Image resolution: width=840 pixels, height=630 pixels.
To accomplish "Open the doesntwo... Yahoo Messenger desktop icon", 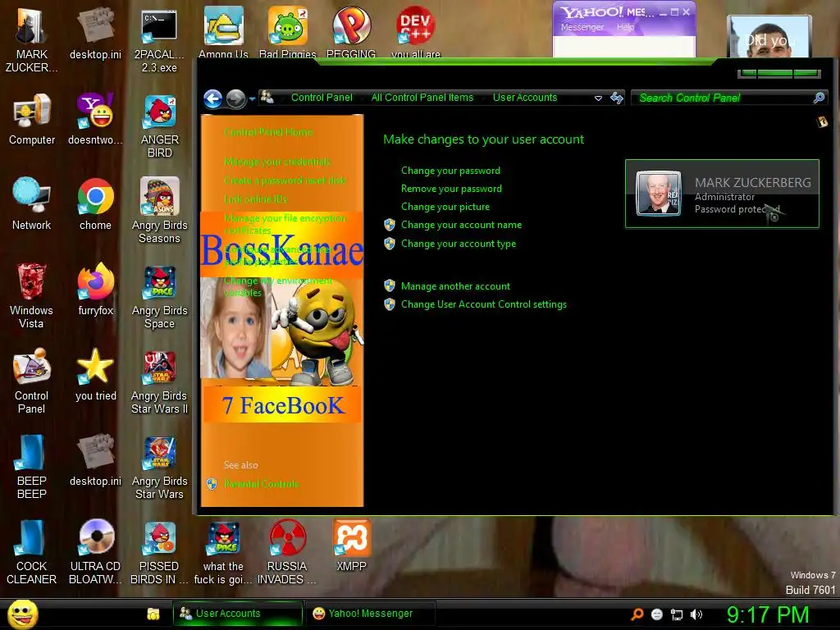I will pos(95,120).
